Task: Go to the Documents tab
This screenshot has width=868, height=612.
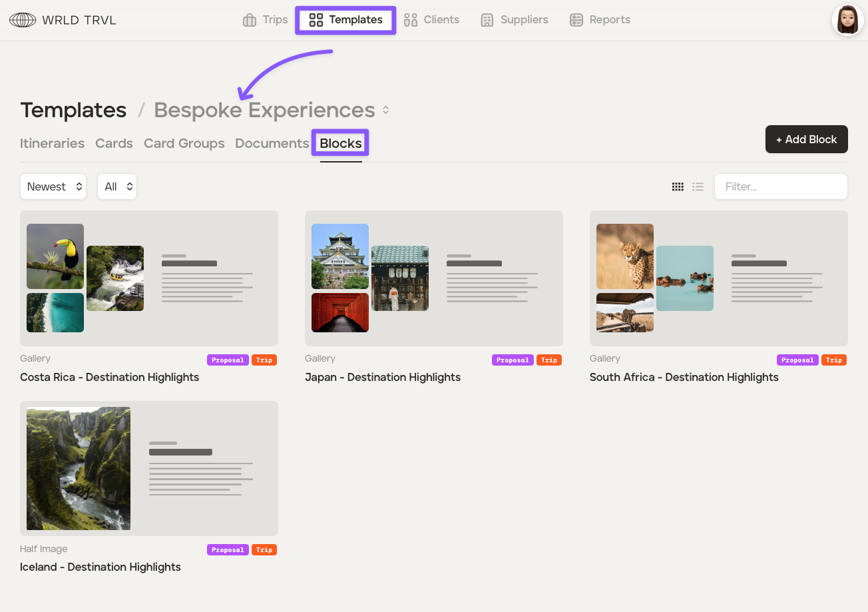Action: click(x=272, y=143)
